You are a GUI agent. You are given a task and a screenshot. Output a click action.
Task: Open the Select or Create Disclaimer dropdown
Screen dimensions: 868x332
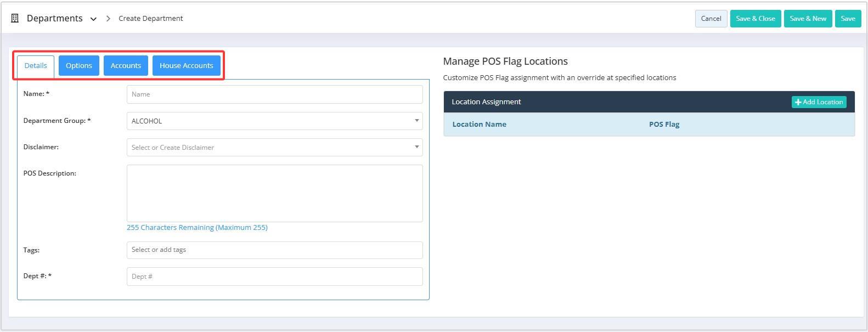(x=274, y=147)
